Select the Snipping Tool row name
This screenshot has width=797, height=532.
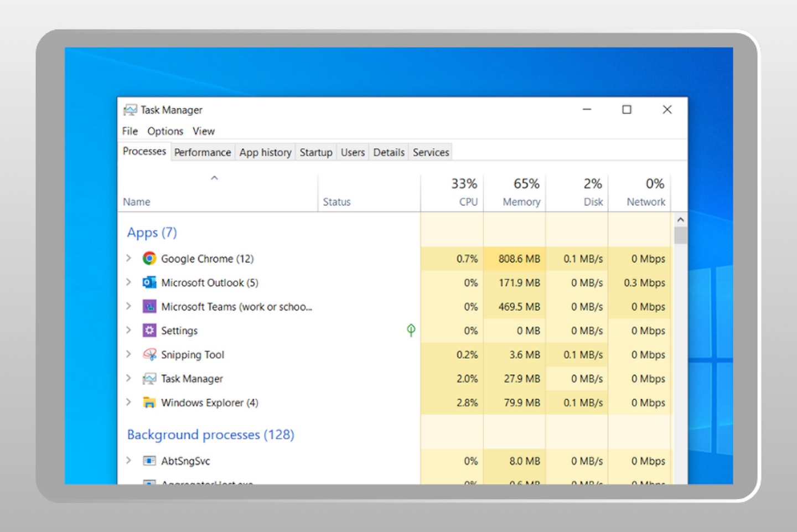tap(193, 355)
